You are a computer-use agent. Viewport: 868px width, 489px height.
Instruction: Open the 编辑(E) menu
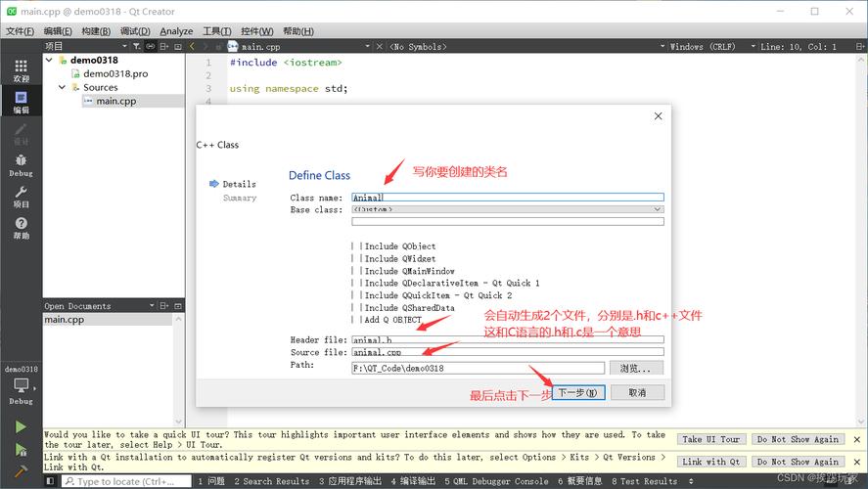(x=58, y=31)
